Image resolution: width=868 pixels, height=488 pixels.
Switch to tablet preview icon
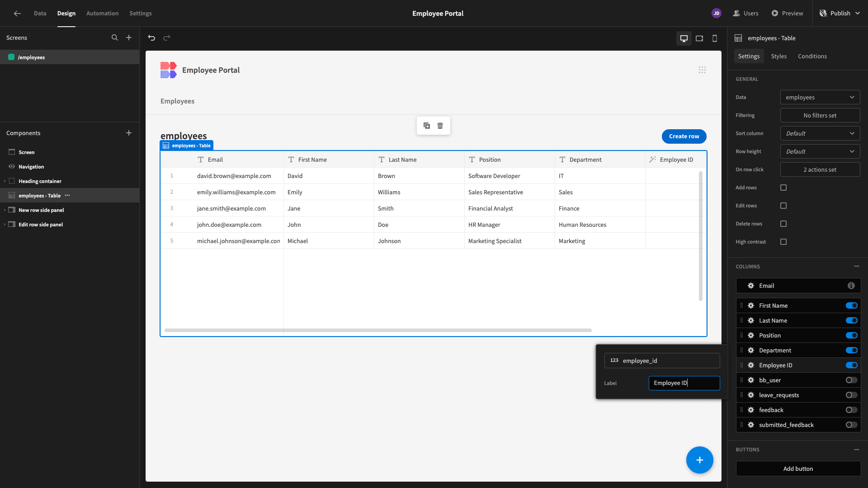699,38
